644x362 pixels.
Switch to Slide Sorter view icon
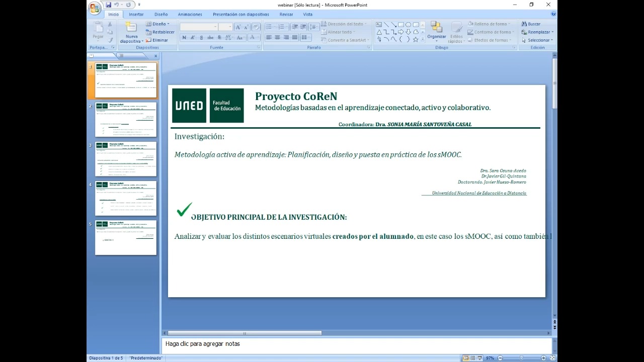(472, 358)
